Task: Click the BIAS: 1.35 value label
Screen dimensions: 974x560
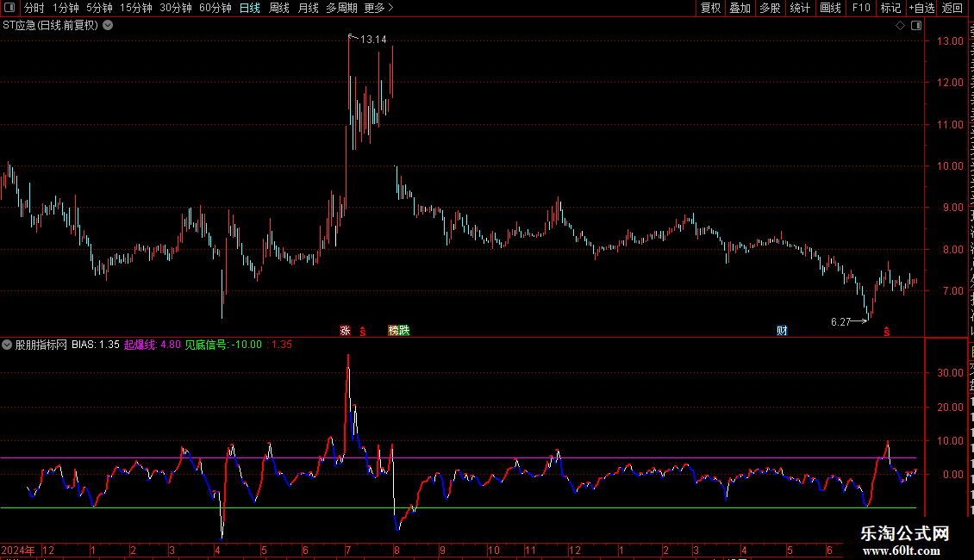Action: click(96, 345)
